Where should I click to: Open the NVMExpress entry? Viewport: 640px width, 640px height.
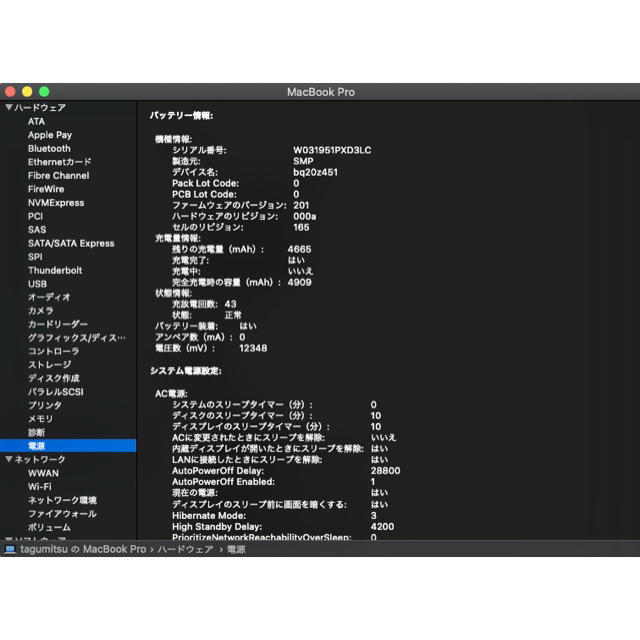pos(56,202)
